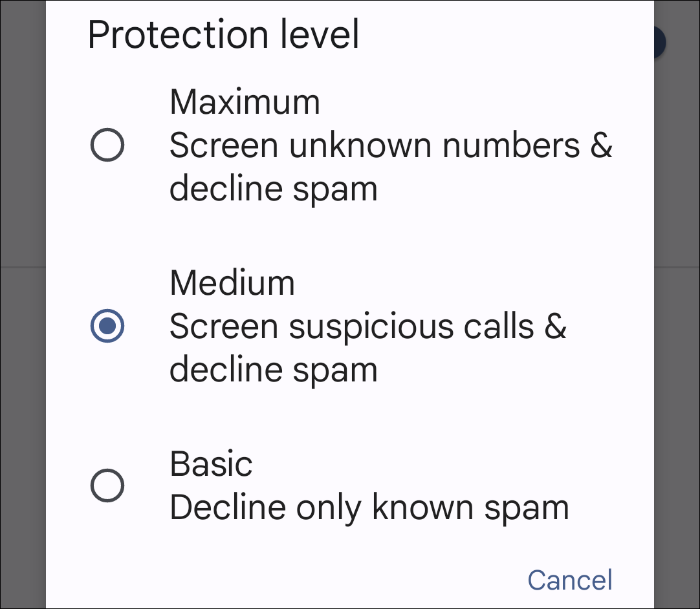The image size is (700, 609).
Task: Click "decline spam" line under Medium
Action: 273,370
